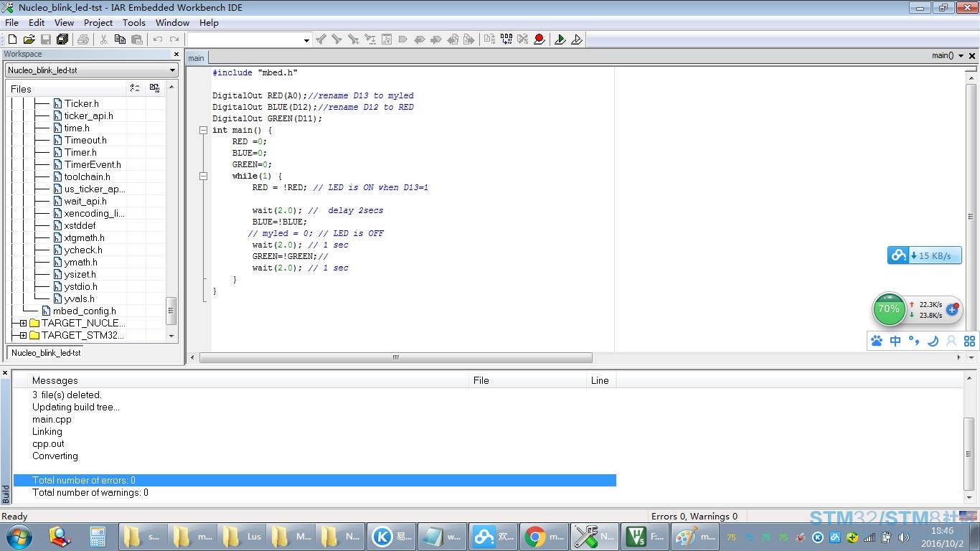980x551 pixels.
Task: Open the workspace configuration dropdown Nucleo_blink_led-tst
Action: (172, 70)
